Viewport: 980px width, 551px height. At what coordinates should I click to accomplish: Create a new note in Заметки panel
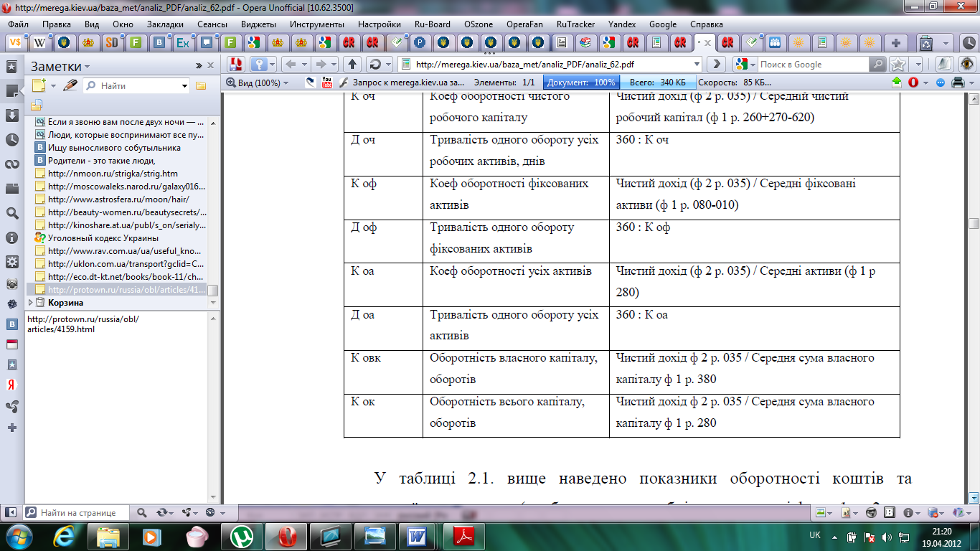[39, 85]
